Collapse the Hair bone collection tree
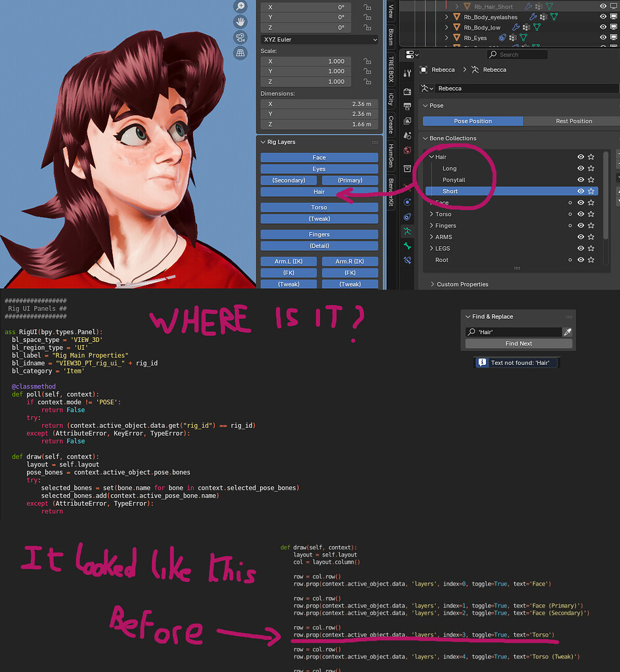620x672 pixels. coord(432,157)
